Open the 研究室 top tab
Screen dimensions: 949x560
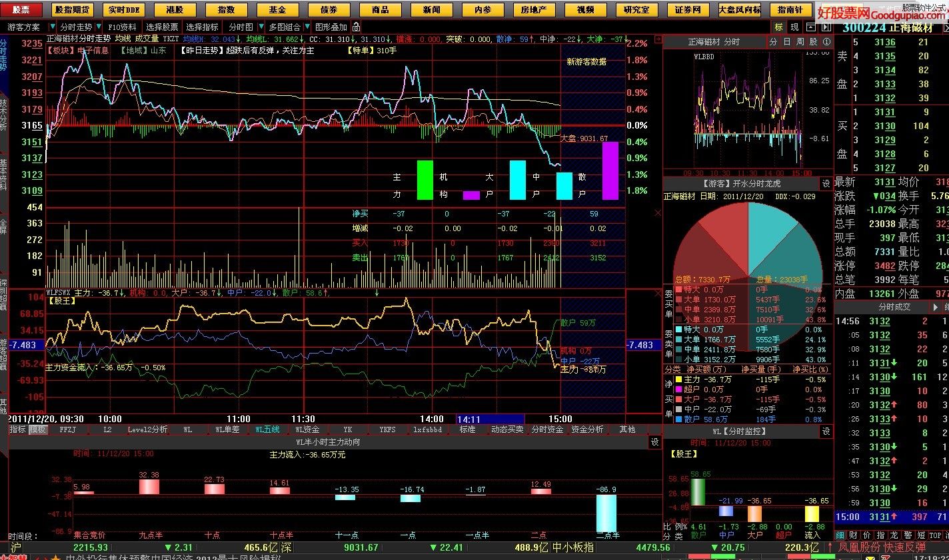coord(636,10)
